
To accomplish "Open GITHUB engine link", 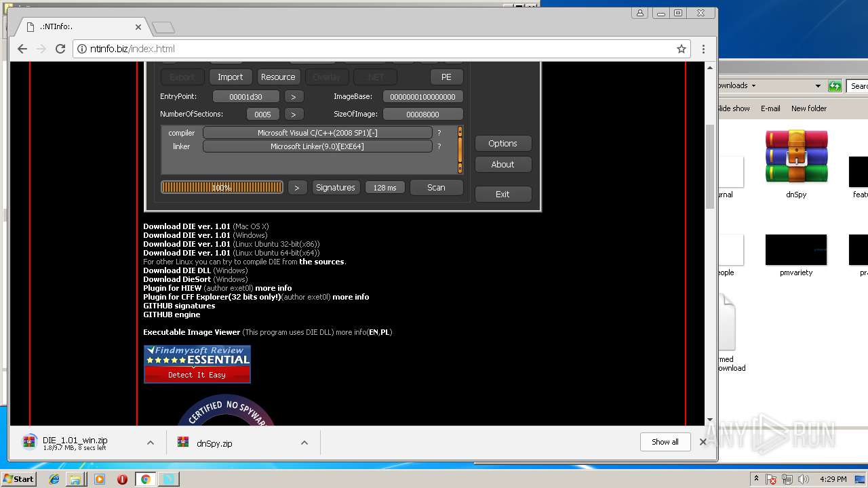I will [172, 314].
